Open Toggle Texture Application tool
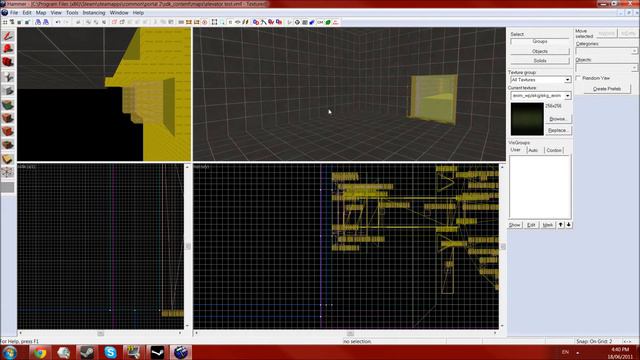Screen dimensions: 640x360 [x=8, y=105]
